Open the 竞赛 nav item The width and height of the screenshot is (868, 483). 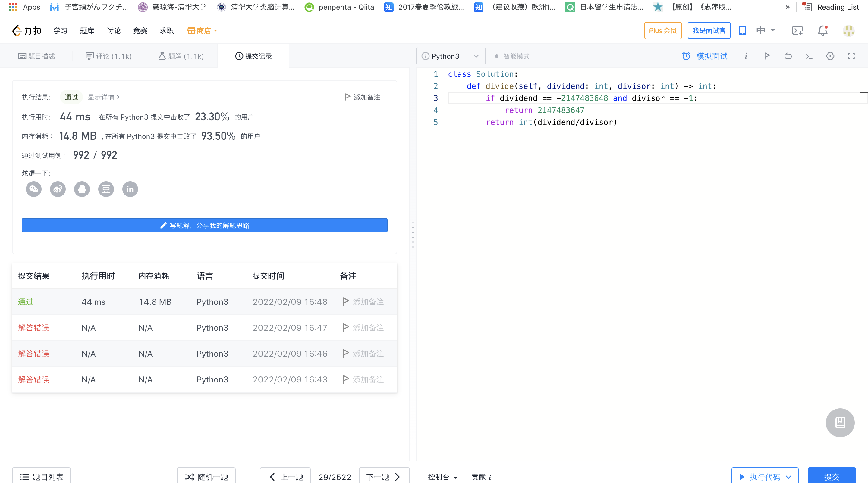click(140, 31)
